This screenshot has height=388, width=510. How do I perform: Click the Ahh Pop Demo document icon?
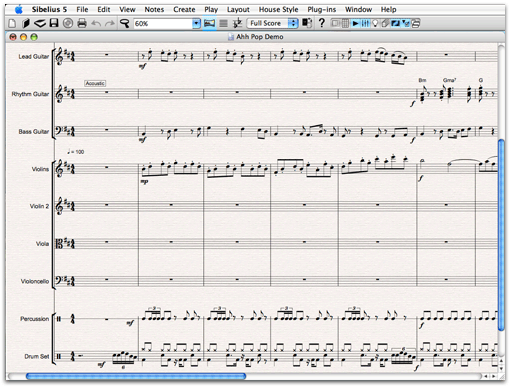(231, 37)
